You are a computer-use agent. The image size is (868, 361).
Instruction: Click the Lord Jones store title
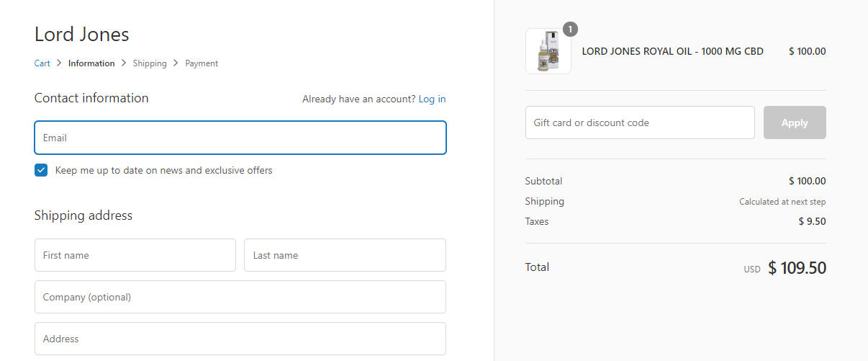point(82,35)
